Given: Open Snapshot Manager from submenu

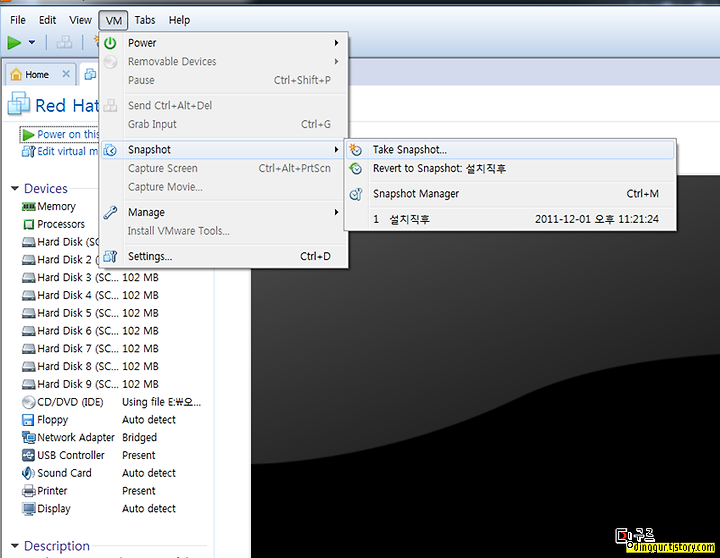Looking at the screenshot, I should point(510,194).
